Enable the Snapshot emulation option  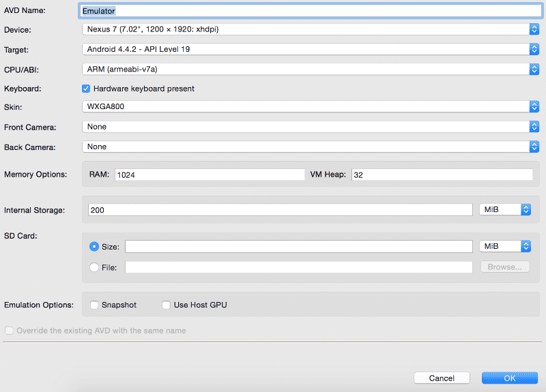click(95, 305)
